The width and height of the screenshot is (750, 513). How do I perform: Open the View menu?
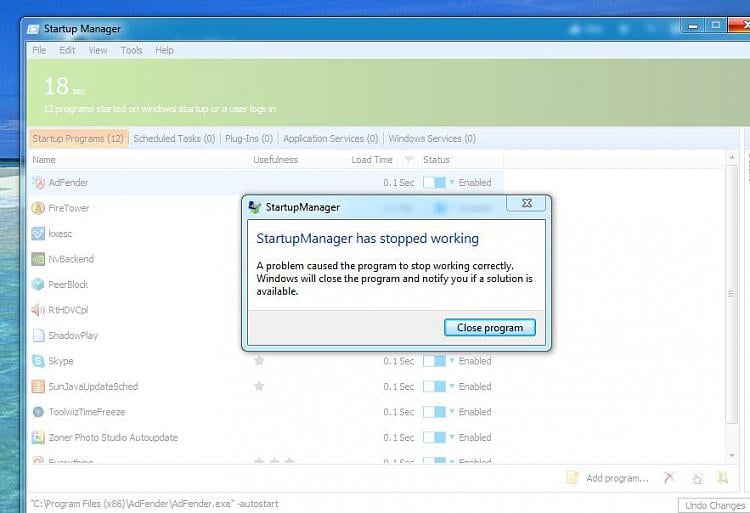coord(98,50)
